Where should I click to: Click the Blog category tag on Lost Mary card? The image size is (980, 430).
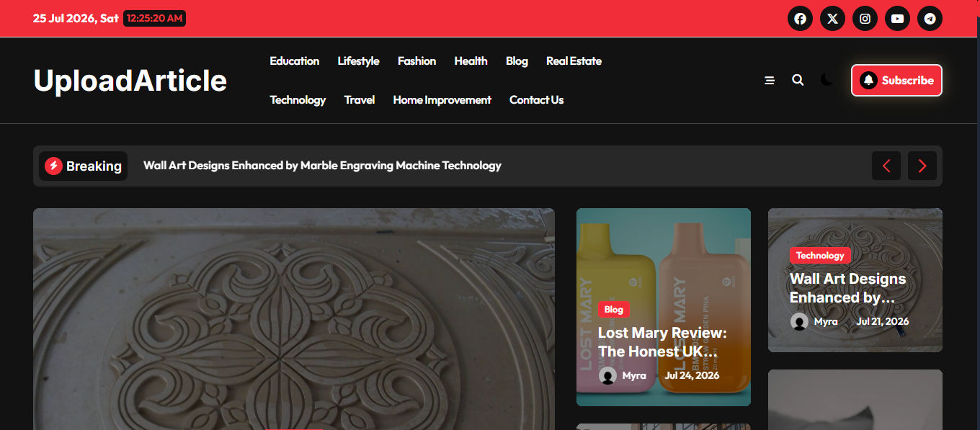tap(613, 310)
